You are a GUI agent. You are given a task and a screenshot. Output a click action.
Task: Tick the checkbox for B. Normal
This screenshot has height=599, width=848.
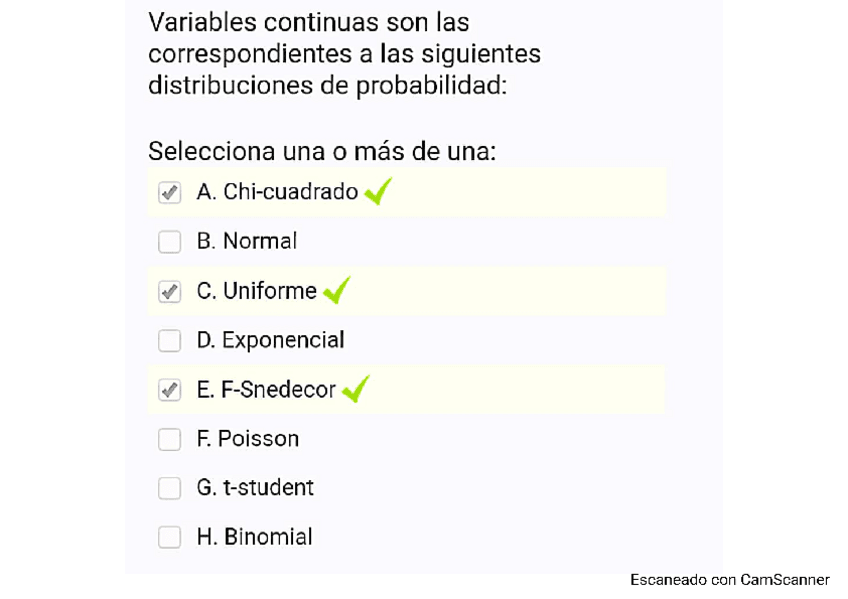pyautogui.click(x=170, y=242)
